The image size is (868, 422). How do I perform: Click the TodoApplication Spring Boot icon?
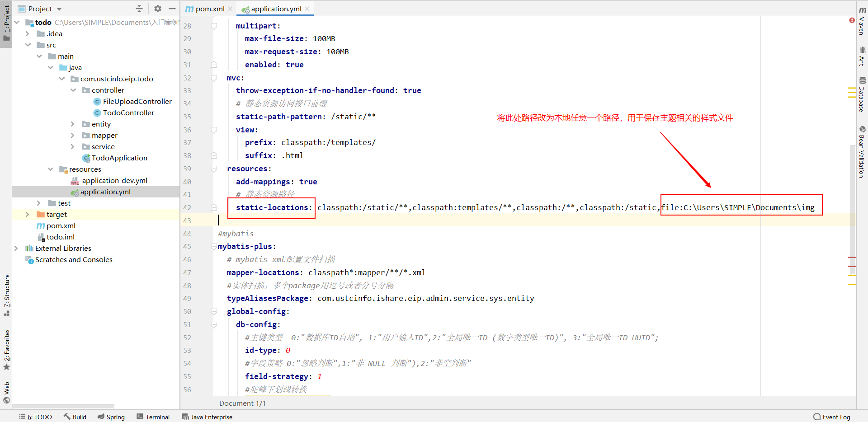[86, 158]
